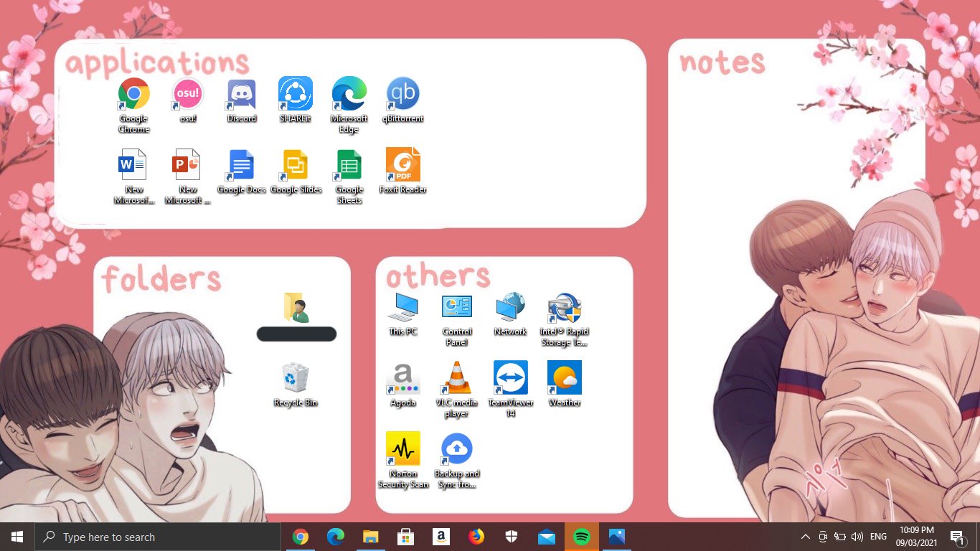Open the Start menu
Image resolution: width=980 pixels, height=551 pixels.
16,536
